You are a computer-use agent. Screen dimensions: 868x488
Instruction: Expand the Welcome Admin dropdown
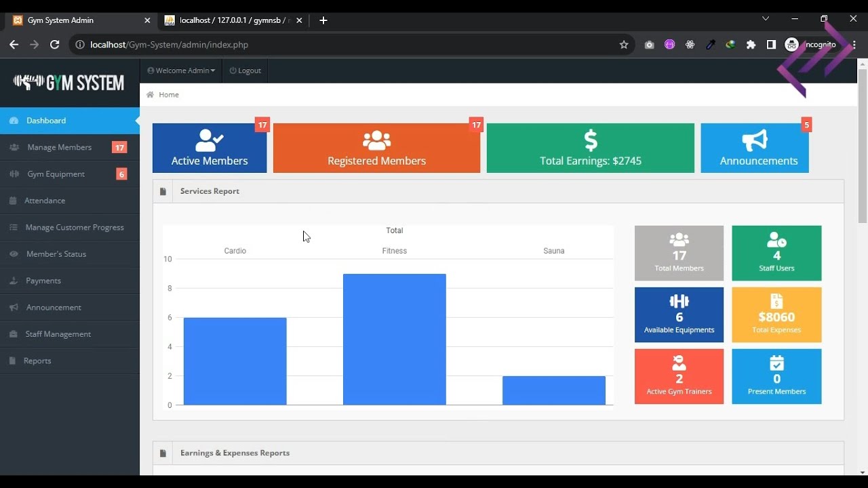click(181, 70)
